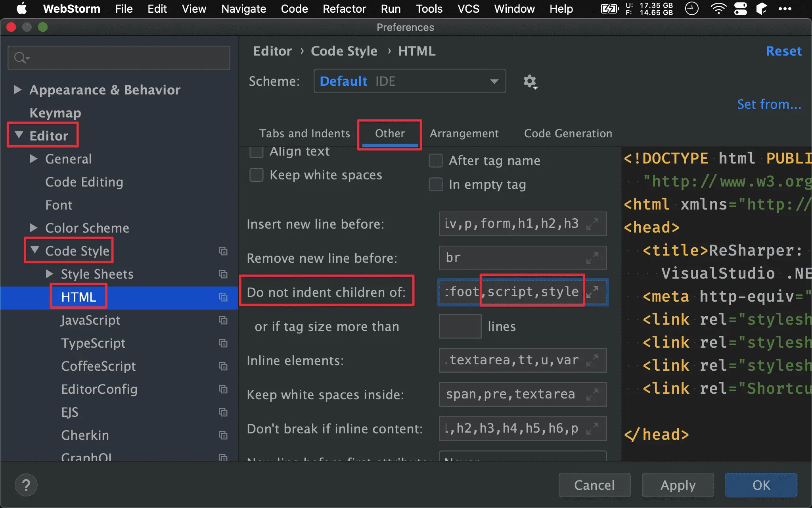812x508 pixels.
Task: Click expand icon in Inline elements field
Action: [592, 360]
